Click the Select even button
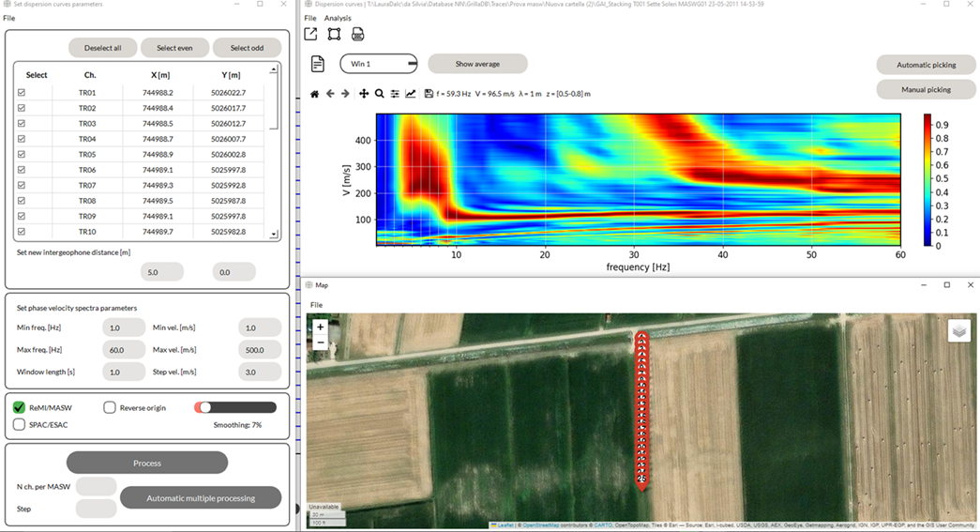Viewport: 980px width, 532px height. coord(174,48)
